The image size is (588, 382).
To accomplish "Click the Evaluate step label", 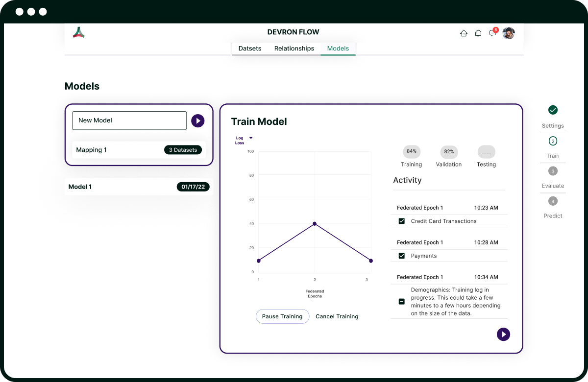I will point(553,186).
